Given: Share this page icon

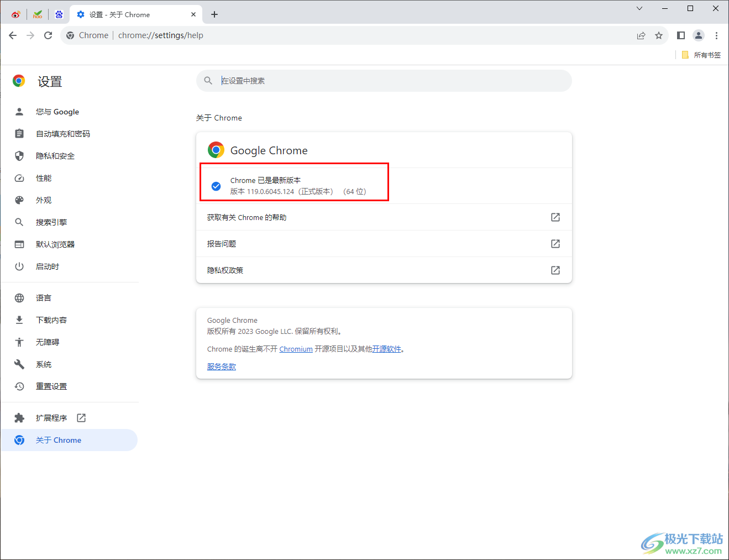Looking at the screenshot, I should tap(641, 35).
